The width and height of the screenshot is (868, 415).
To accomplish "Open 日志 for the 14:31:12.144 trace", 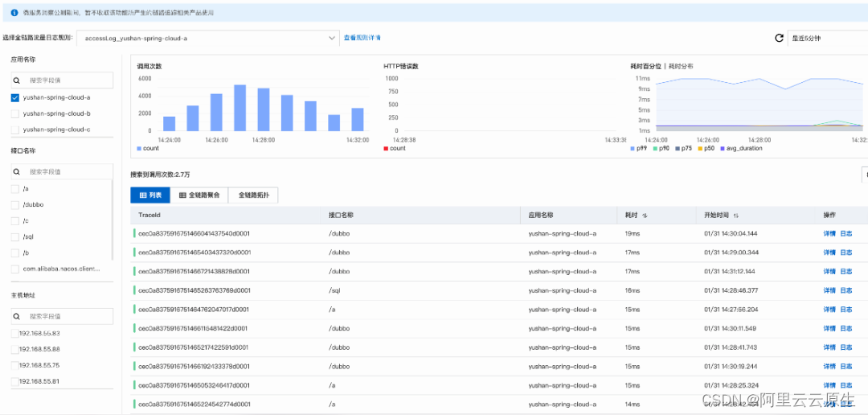I will [845, 272].
